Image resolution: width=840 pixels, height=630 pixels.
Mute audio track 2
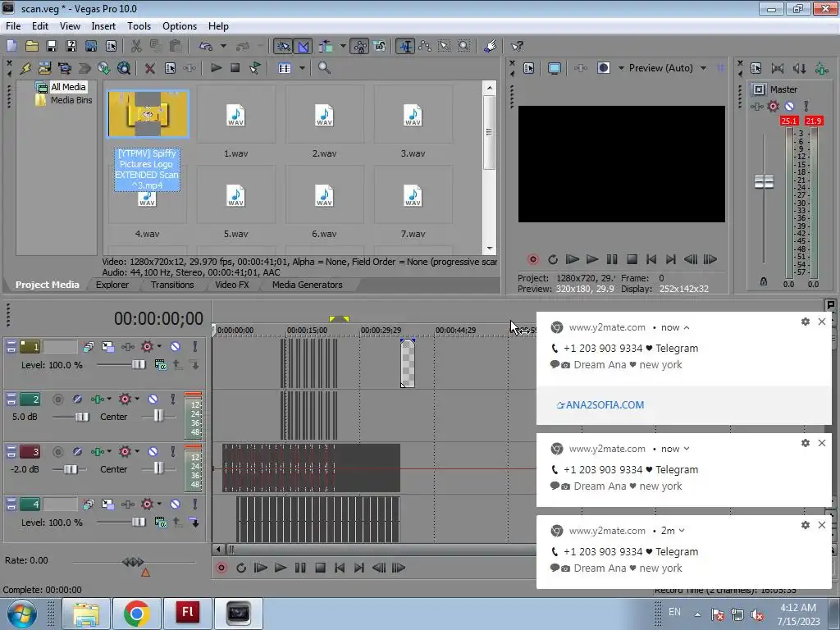[153, 399]
